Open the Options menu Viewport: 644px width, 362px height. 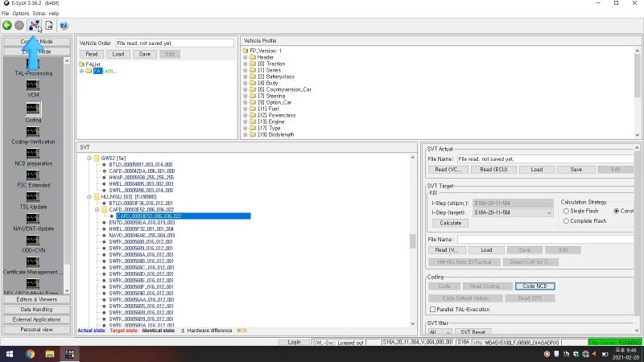tap(21, 13)
